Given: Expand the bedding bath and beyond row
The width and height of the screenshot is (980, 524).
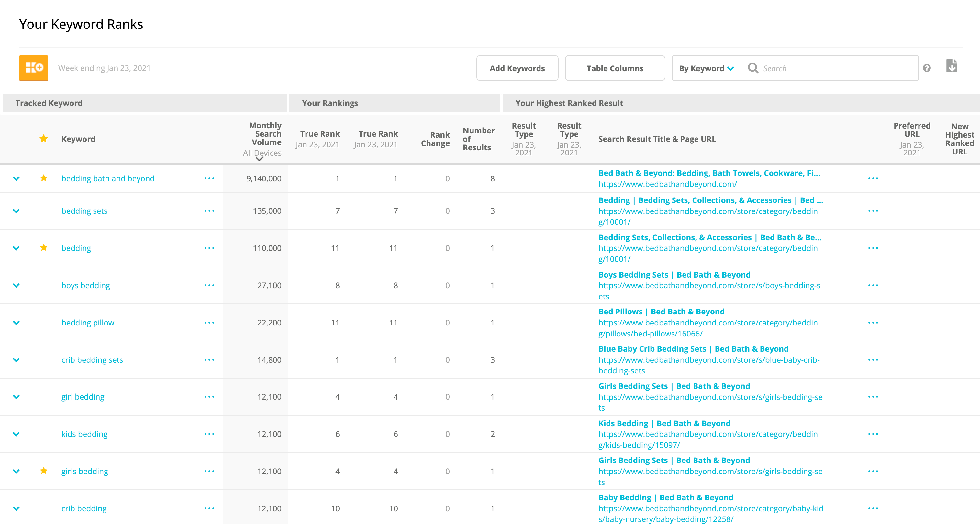Looking at the screenshot, I should pos(16,178).
